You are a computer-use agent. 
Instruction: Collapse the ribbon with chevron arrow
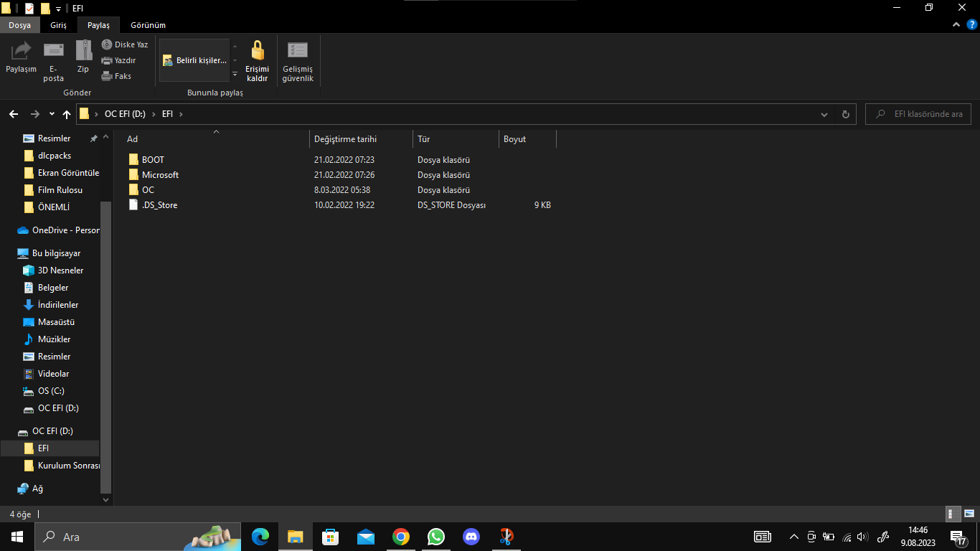pyautogui.click(x=956, y=25)
